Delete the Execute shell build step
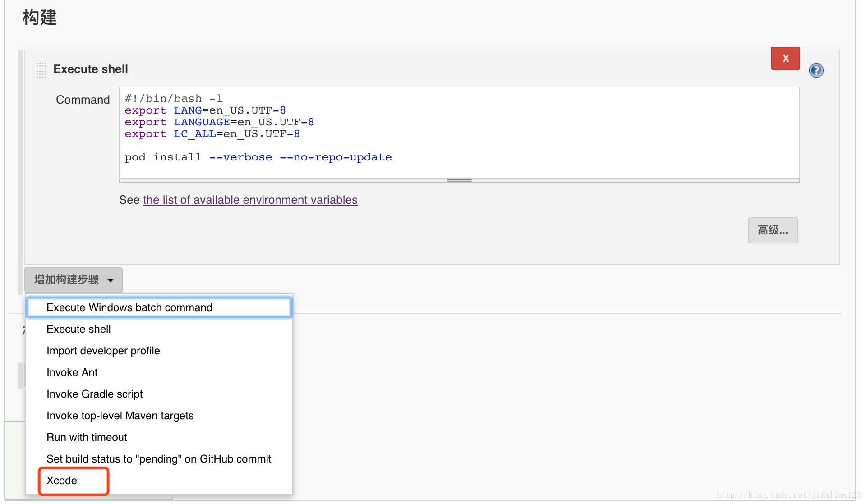 785,59
